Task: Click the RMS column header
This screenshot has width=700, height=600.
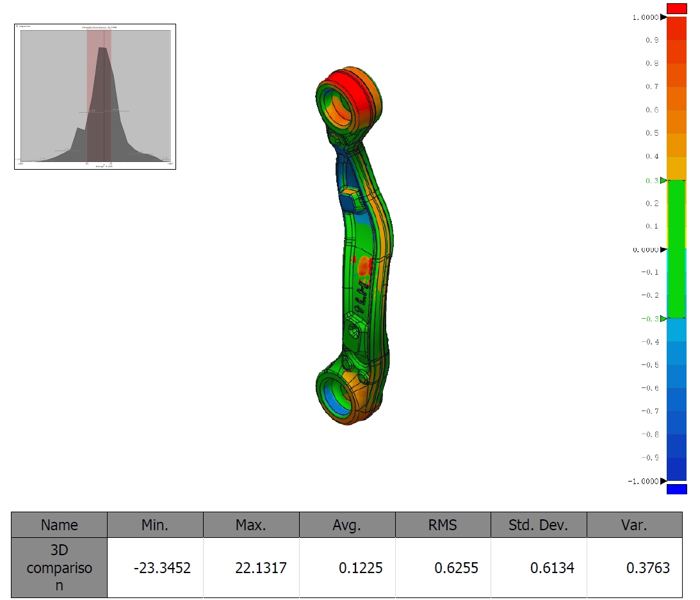Action: (443, 525)
